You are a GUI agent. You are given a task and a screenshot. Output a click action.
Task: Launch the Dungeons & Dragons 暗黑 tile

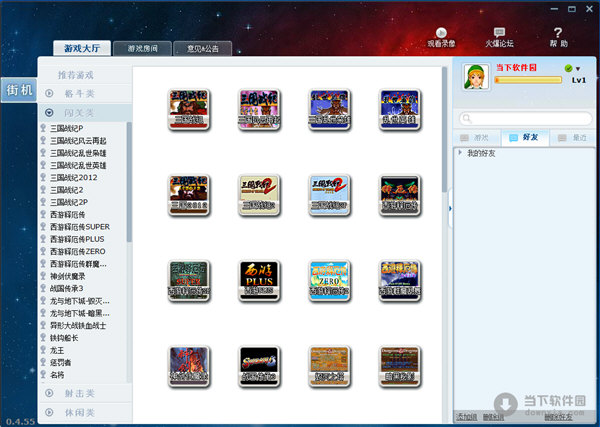coord(399,367)
